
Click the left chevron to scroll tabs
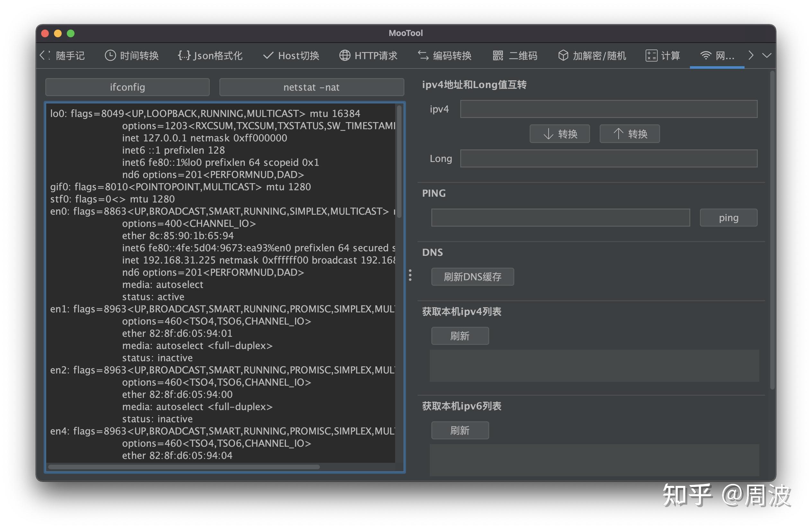[43, 55]
